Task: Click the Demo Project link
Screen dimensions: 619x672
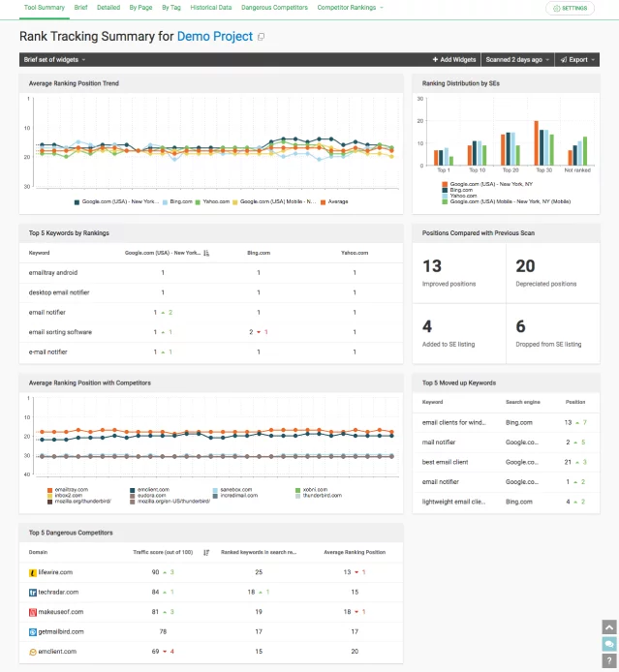Action: (215, 37)
